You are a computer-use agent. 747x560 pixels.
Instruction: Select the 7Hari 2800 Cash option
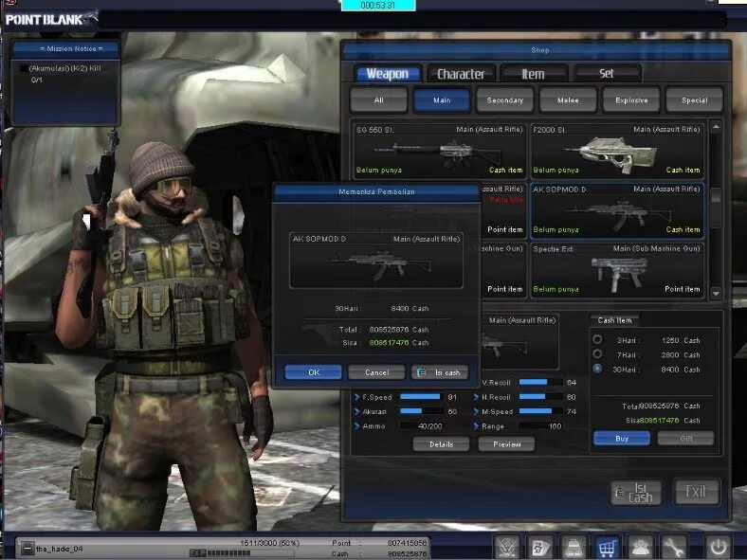597,353
